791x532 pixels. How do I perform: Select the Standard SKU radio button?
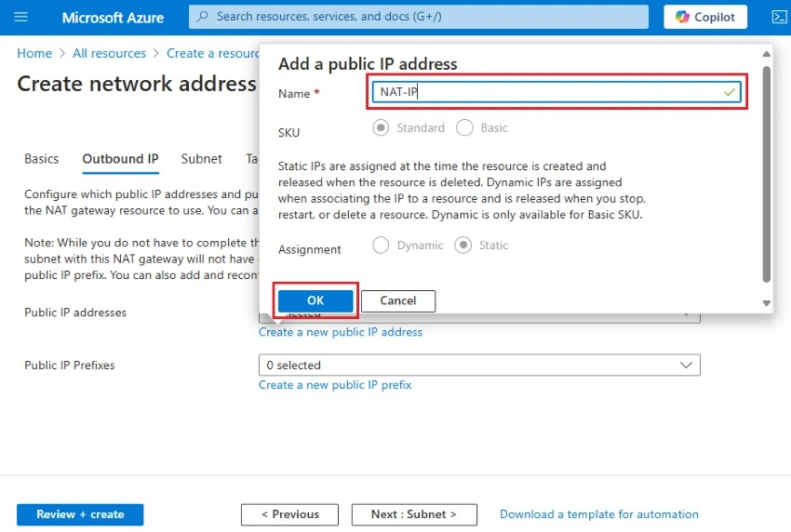[381, 127]
